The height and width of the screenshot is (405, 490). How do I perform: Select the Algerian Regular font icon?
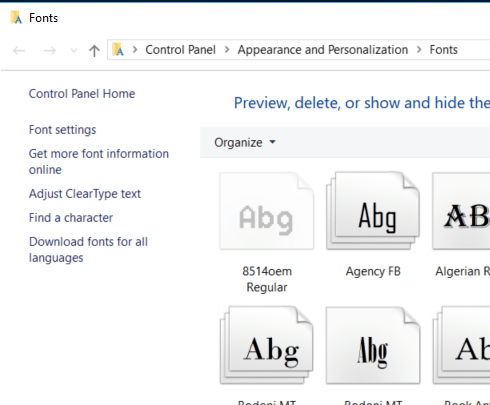coord(461,211)
